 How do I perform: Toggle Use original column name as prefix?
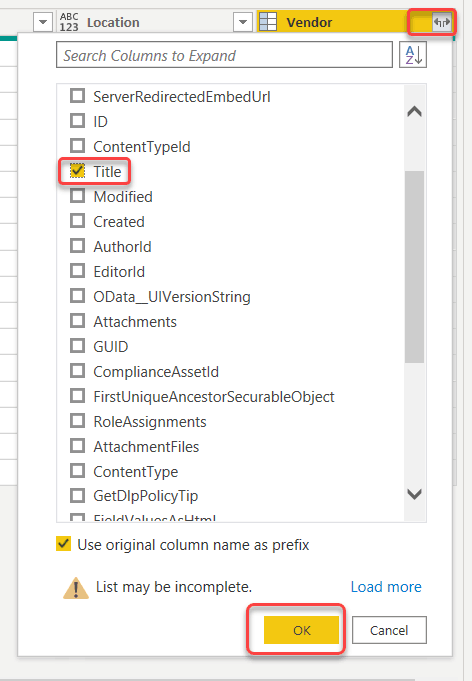tap(63, 544)
